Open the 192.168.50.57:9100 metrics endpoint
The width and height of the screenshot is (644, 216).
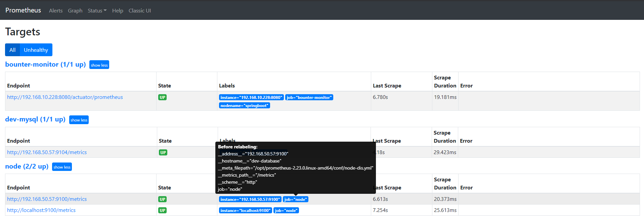pos(47,199)
